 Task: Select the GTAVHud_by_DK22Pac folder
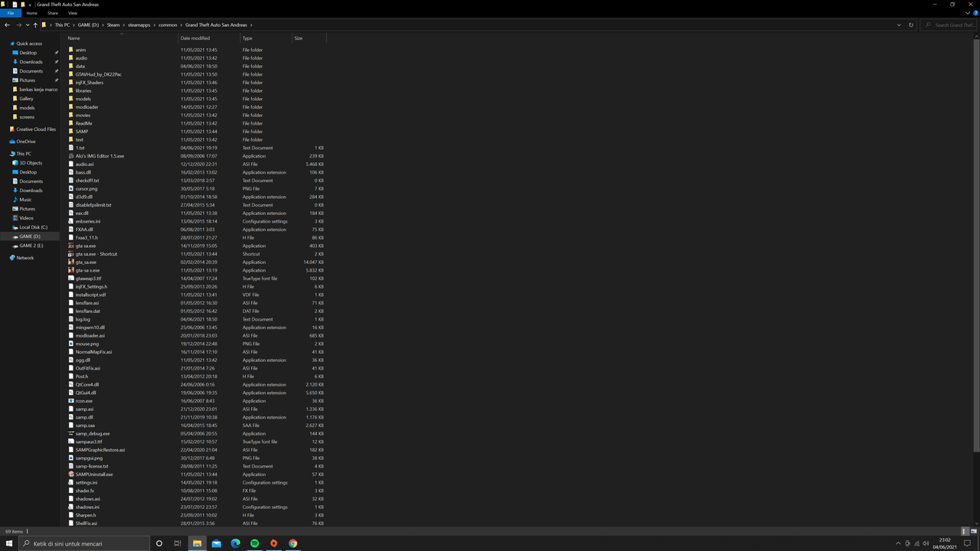click(x=98, y=74)
